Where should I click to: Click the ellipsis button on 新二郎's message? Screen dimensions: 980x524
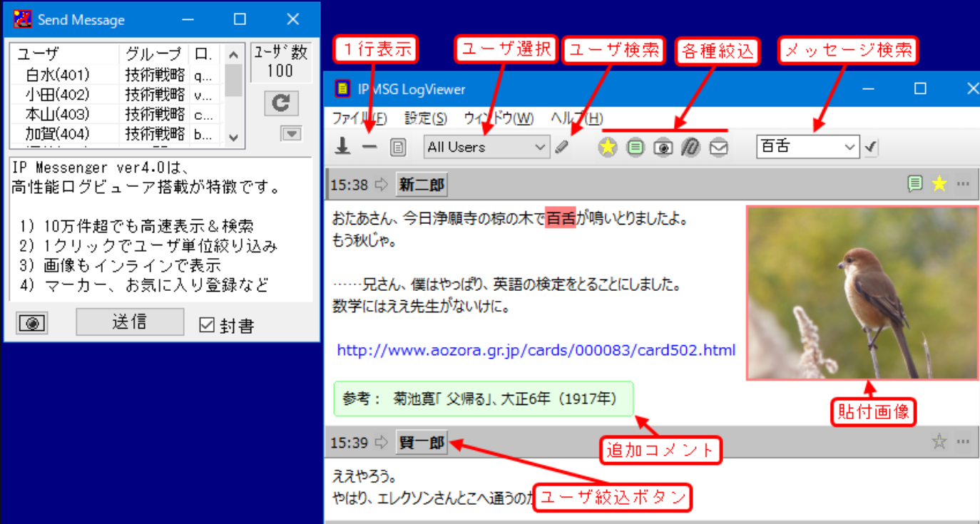tap(964, 184)
